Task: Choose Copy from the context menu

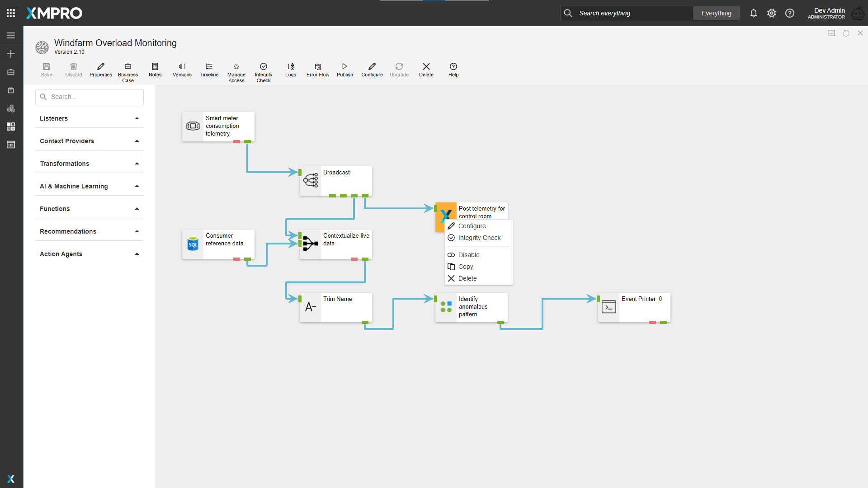Action: pyautogui.click(x=466, y=267)
